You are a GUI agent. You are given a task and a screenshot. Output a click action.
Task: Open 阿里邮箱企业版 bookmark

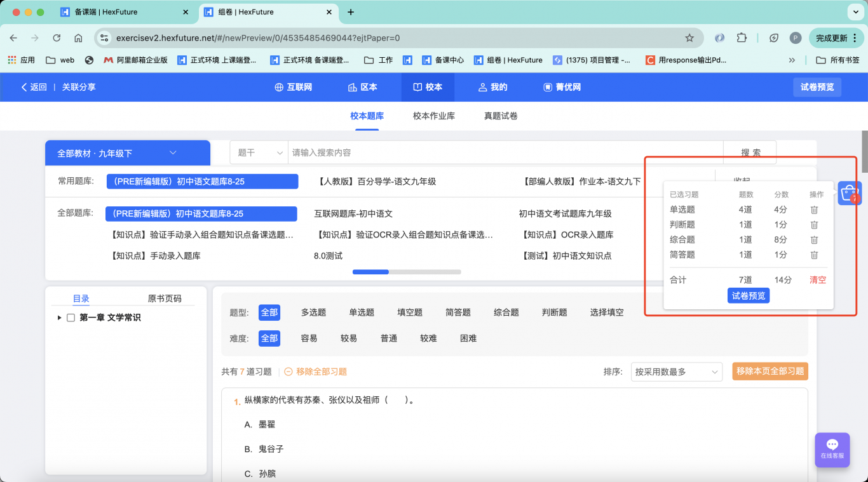point(135,60)
